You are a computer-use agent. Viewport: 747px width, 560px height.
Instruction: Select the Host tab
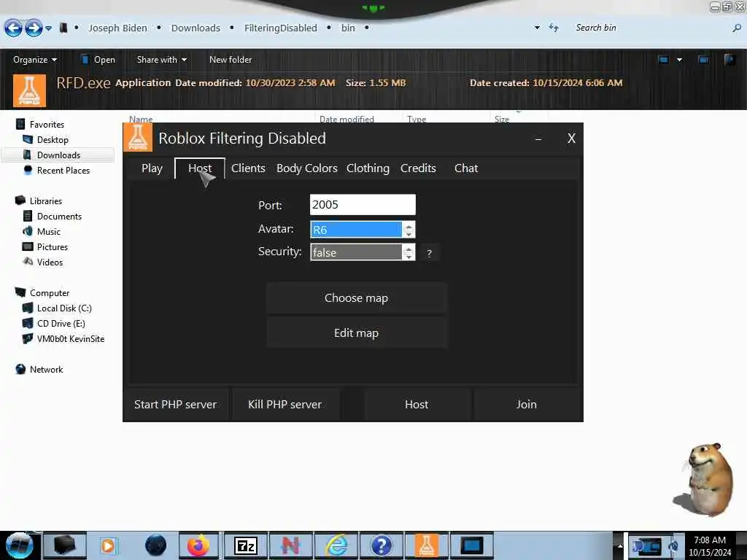(200, 168)
